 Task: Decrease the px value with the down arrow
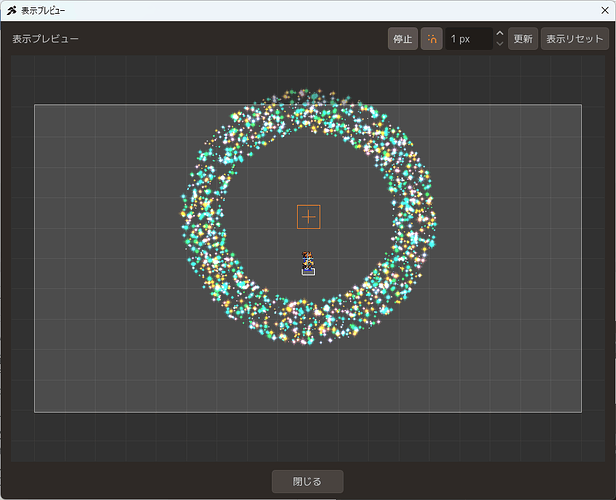(x=500, y=44)
